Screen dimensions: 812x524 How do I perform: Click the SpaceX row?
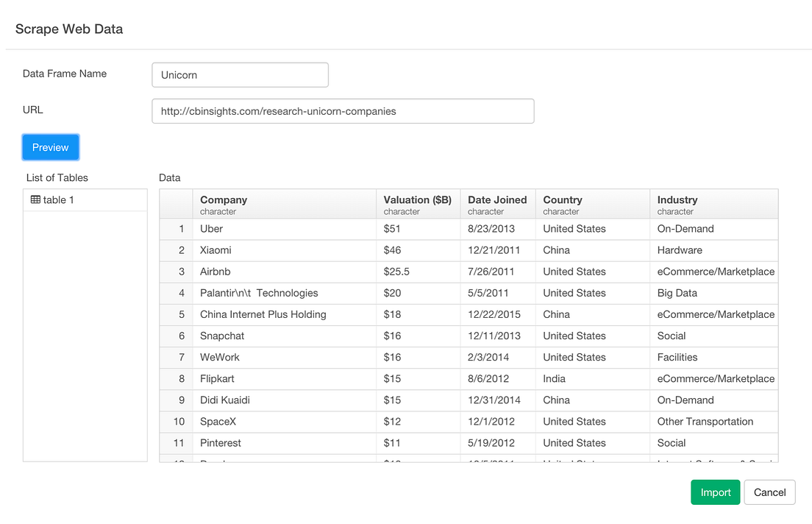294,421
